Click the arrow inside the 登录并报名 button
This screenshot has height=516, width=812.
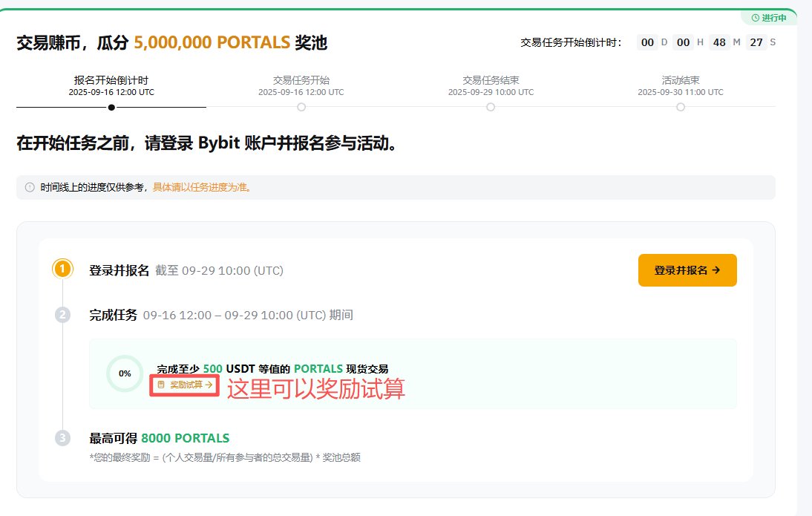click(x=716, y=270)
